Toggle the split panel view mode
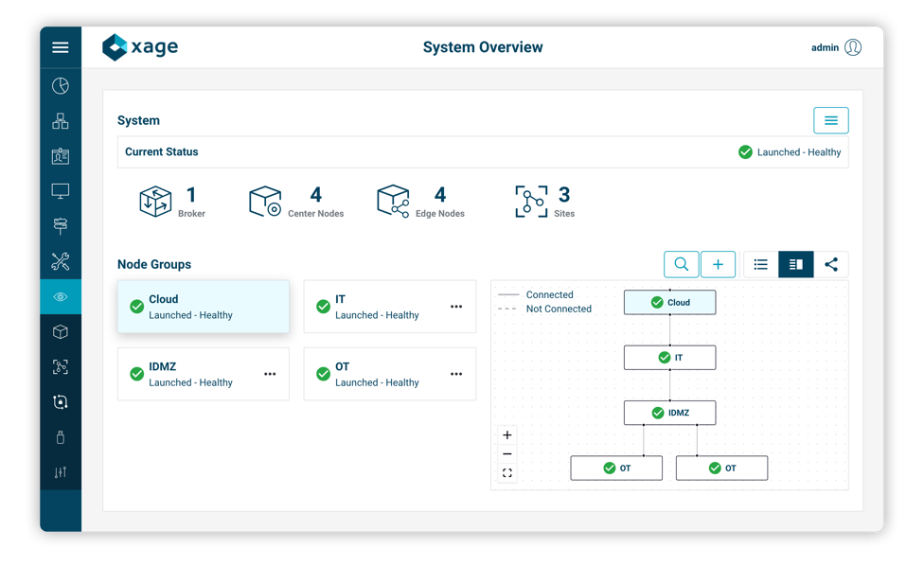924x566 pixels. 795,264
